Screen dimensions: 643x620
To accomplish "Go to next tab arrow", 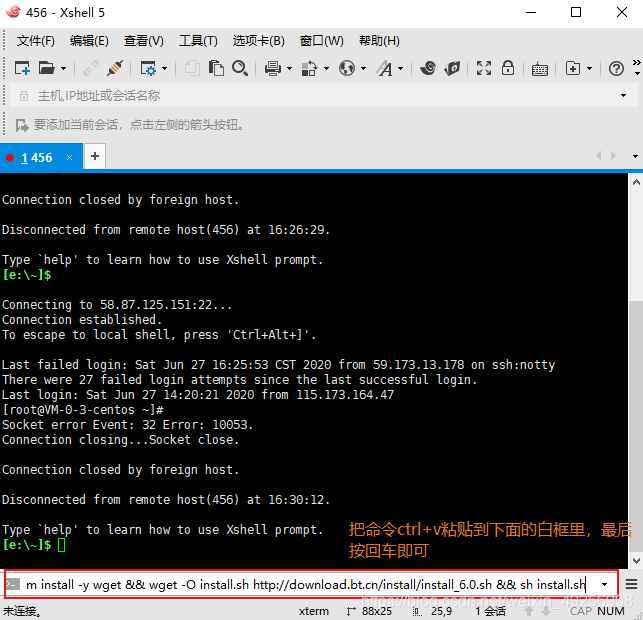I will click(613, 155).
